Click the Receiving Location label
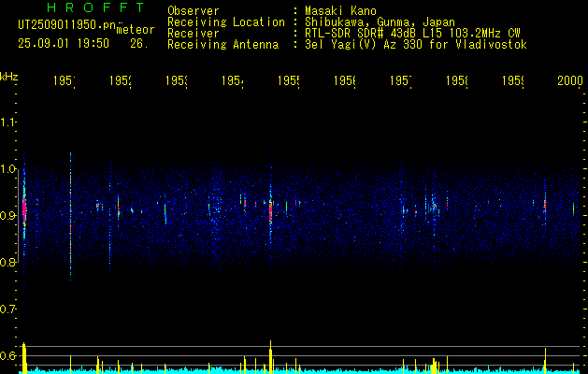The image size is (588, 374). coord(226,22)
